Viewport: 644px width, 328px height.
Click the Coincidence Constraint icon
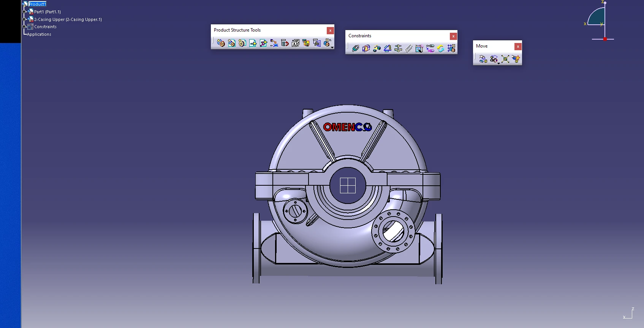pyautogui.click(x=355, y=48)
